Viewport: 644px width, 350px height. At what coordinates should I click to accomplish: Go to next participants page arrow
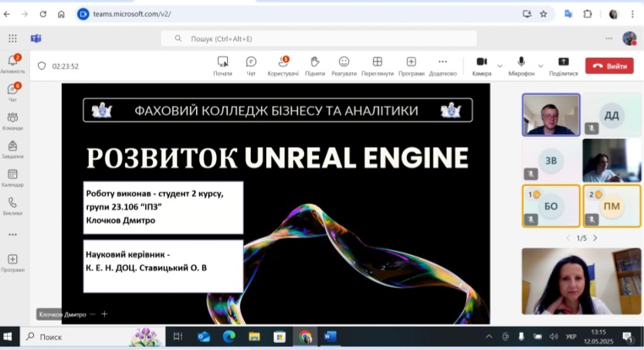click(595, 238)
